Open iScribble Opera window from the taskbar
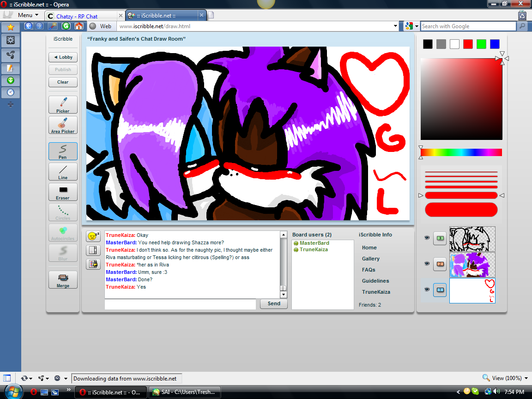Image resolution: width=532 pixels, height=399 pixels. point(111,392)
